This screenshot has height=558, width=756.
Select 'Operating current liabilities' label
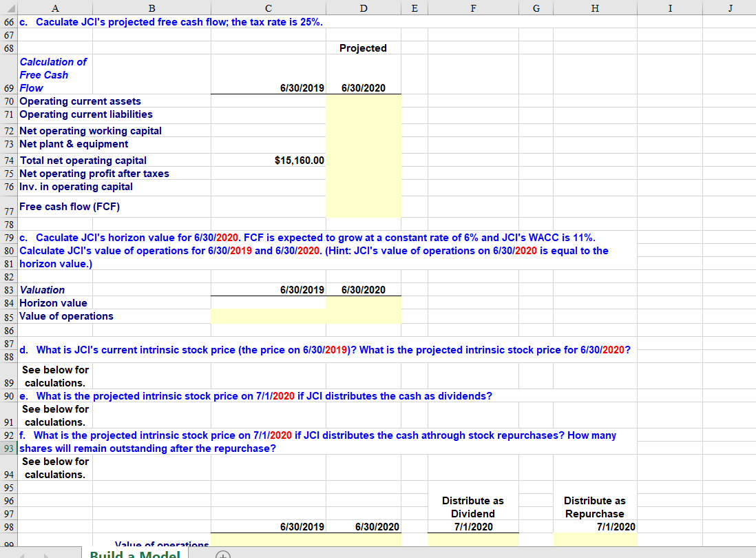(x=86, y=114)
